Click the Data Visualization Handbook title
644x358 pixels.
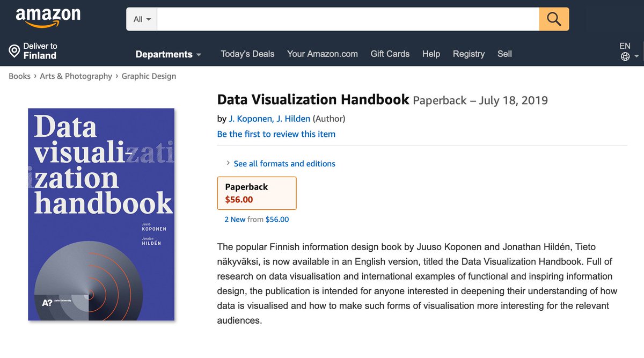tap(313, 100)
